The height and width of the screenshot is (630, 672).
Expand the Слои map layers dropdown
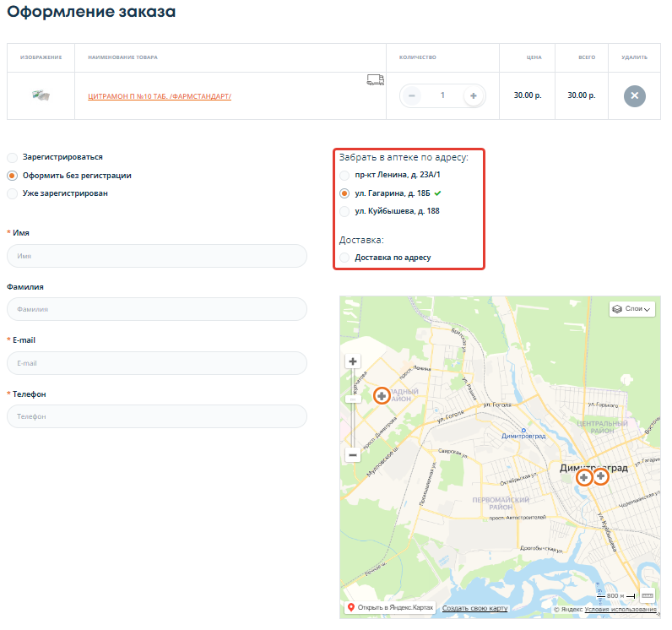coord(631,309)
